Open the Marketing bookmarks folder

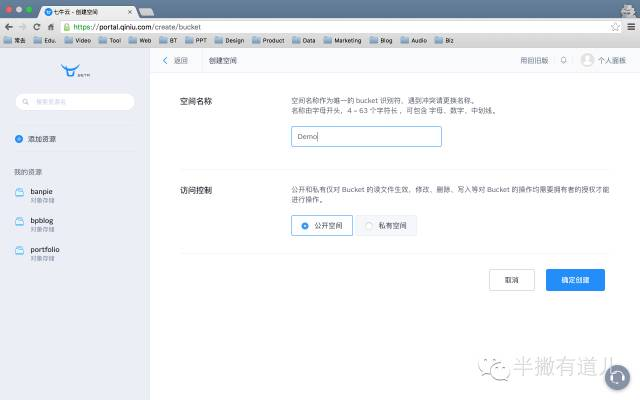[x=342, y=41]
